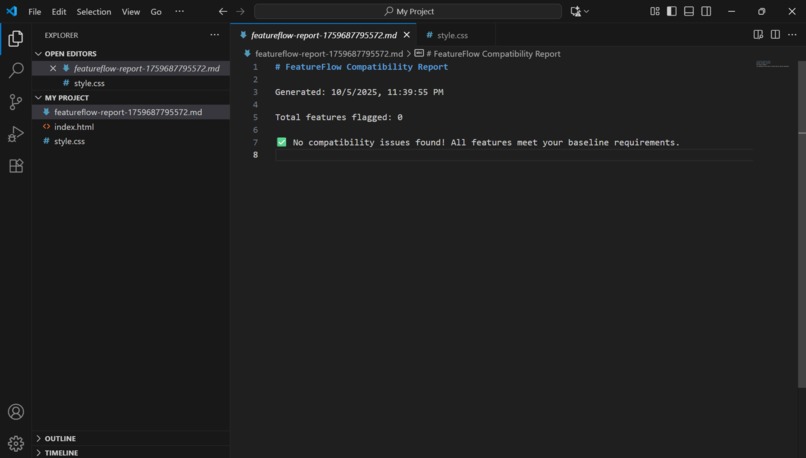
Task: Click the editor vertical scrollbar
Action: click(x=801, y=224)
